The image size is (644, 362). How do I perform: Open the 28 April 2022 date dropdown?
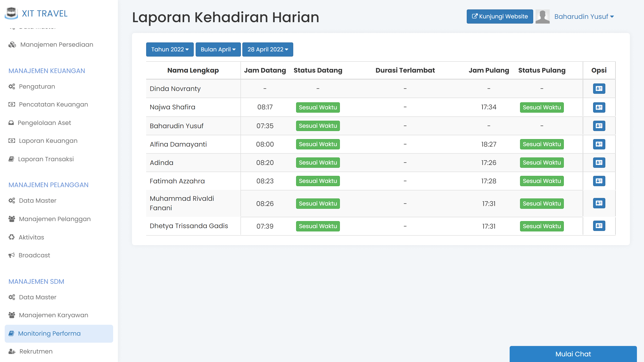click(268, 49)
